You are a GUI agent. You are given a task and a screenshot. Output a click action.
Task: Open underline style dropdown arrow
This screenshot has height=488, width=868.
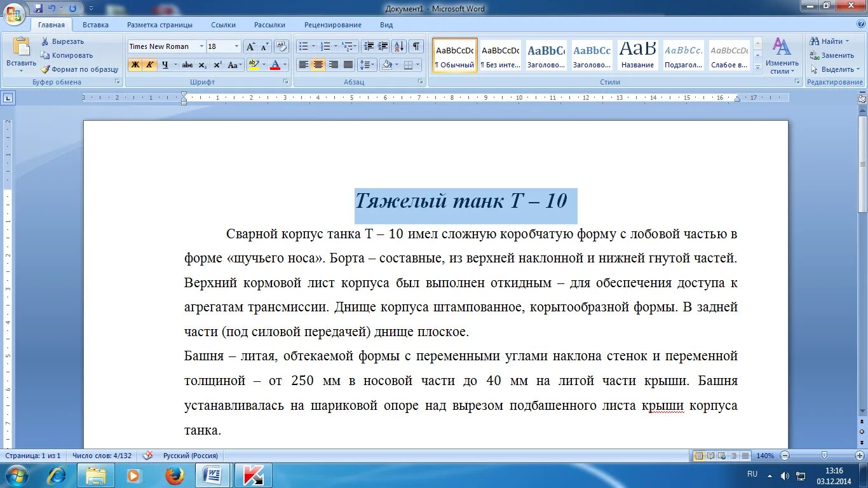(x=175, y=65)
